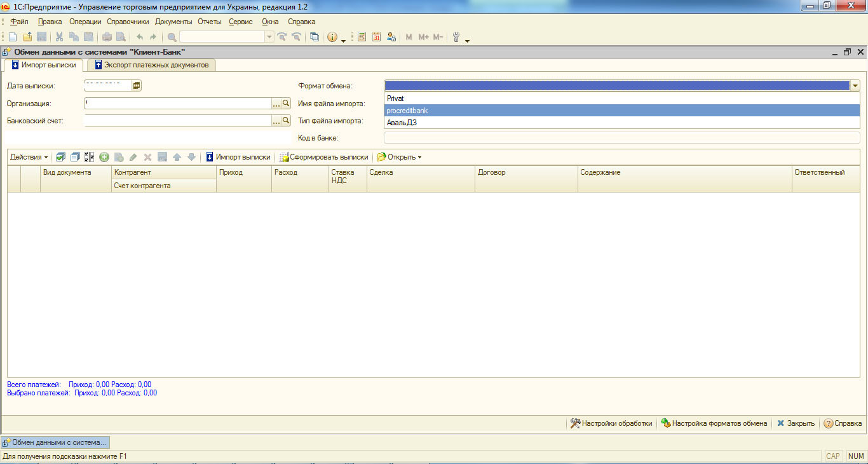This screenshot has height=464, width=868.
Task: Click the search magnifier beside Организация field
Action: [x=286, y=103]
